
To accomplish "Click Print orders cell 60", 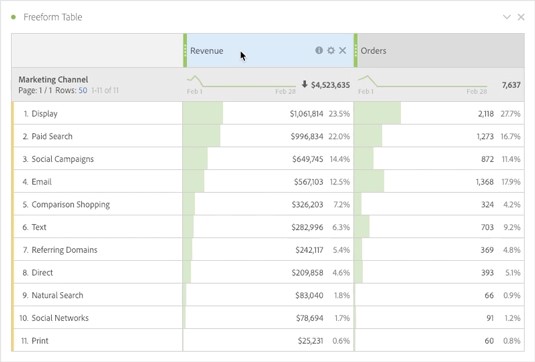I will 489,341.
